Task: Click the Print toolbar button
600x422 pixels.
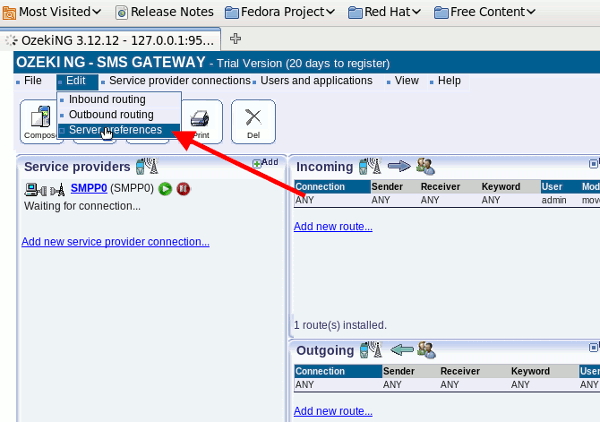Action: pyautogui.click(x=202, y=122)
